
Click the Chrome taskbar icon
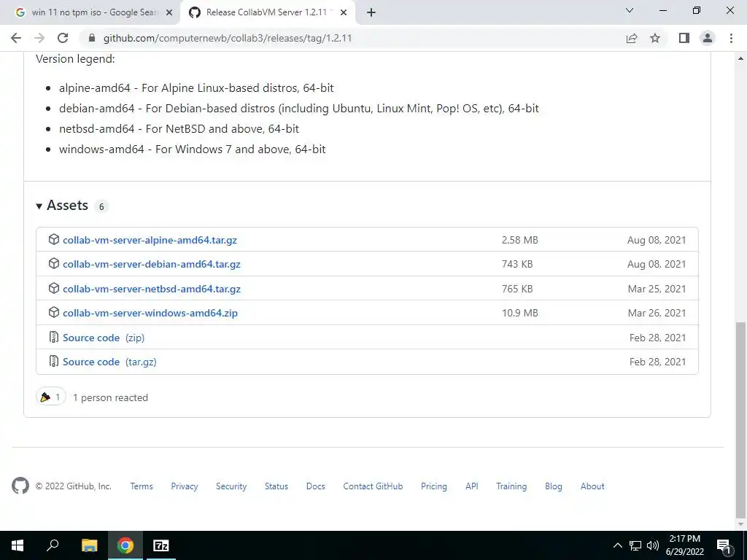point(125,545)
